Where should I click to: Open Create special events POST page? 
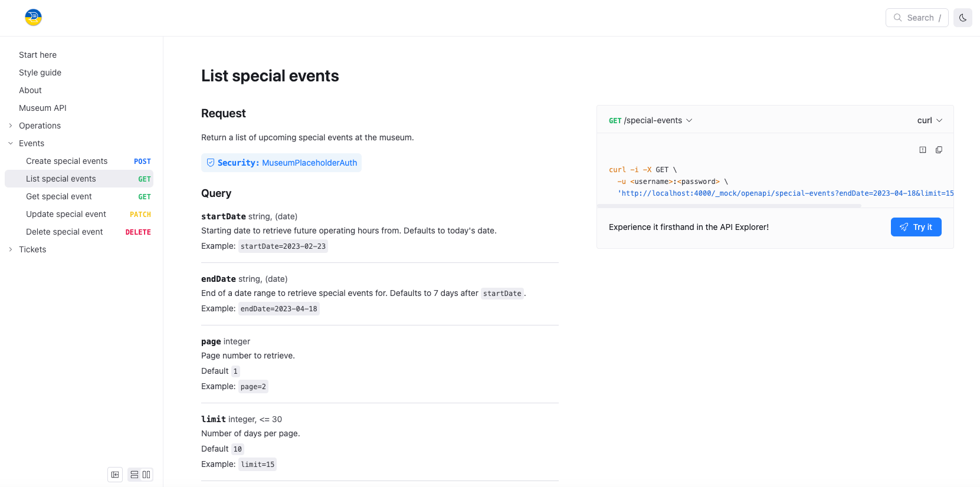point(67,161)
